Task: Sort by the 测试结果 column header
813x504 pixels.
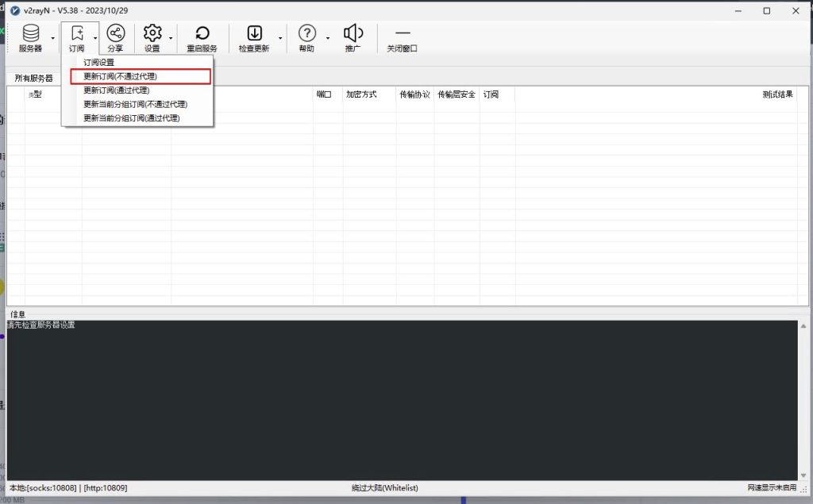Action: [778, 94]
